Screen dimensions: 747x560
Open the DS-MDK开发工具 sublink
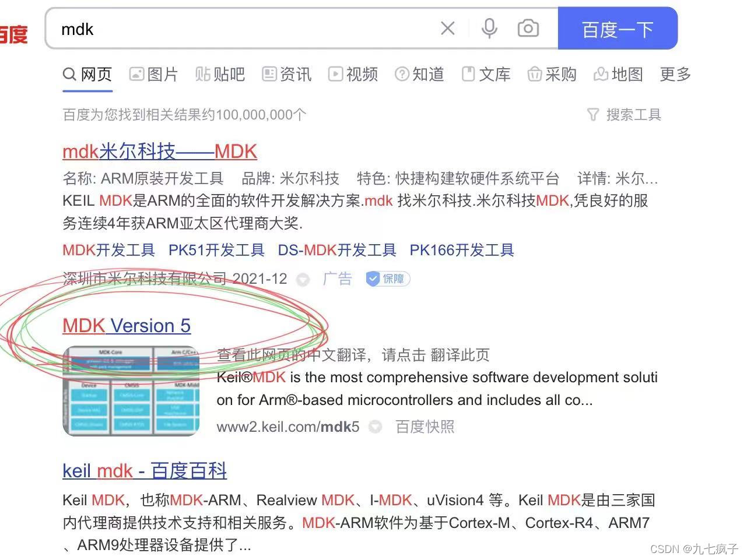coord(337,250)
